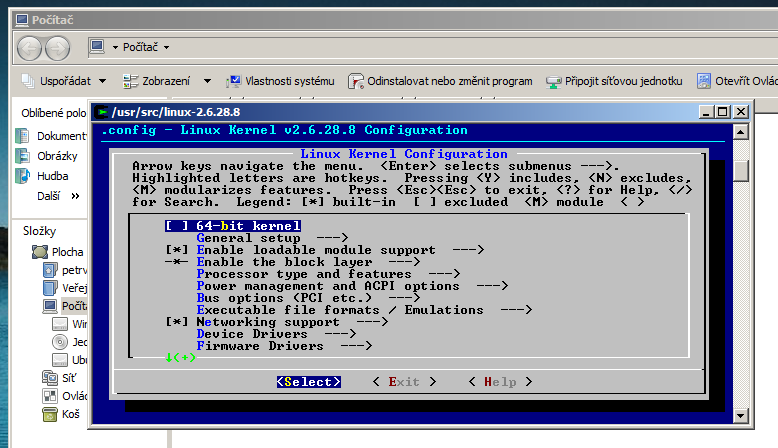
Task: Select the petr user folder in tree
Action: 65,270
